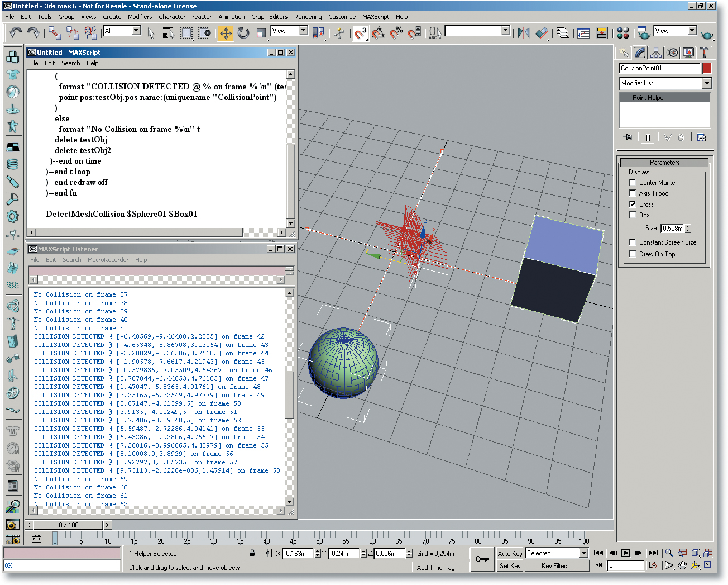
Task: Click the Key Filters... button
Action: (x=557, y=566)
